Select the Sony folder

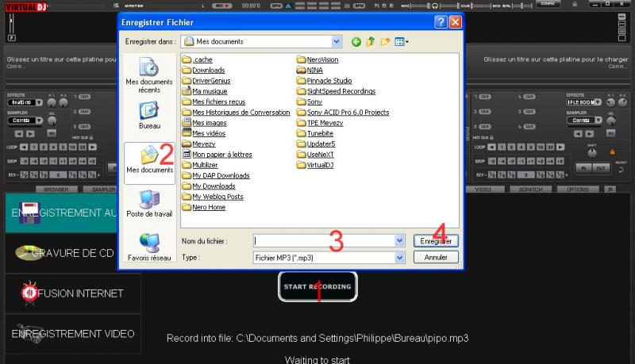(310, 102)
